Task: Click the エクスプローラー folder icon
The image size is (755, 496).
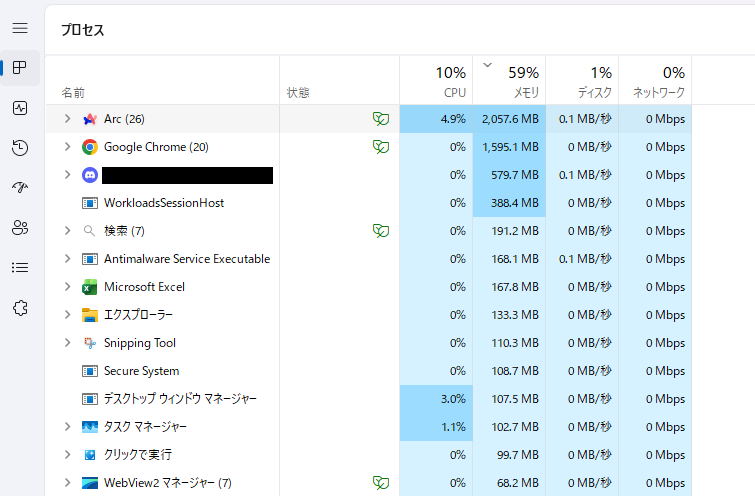Action: click(90, 315)
